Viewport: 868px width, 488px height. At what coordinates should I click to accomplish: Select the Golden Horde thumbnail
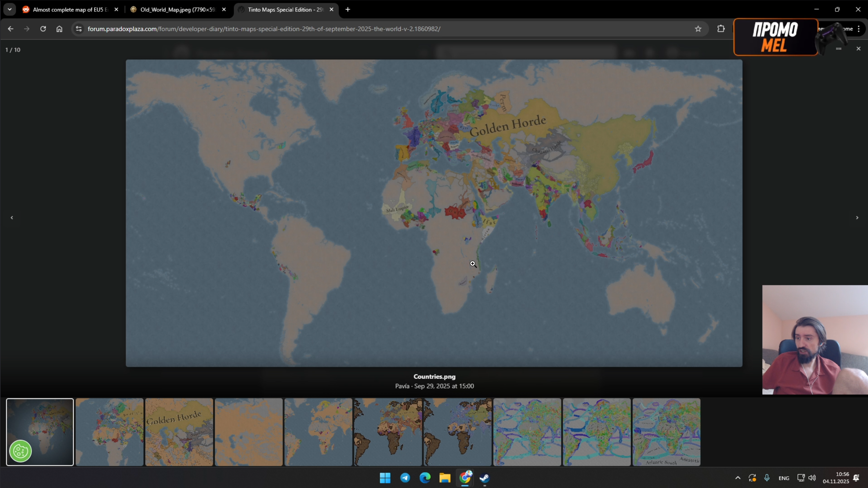179,432
